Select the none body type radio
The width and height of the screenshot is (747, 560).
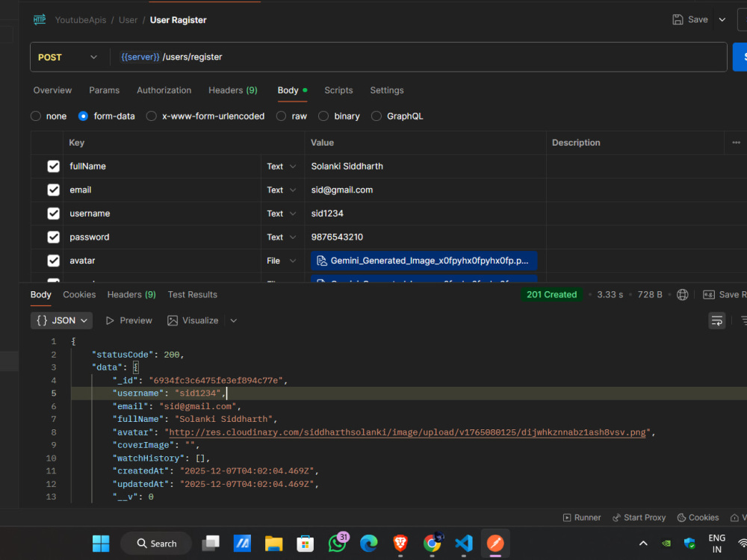point(36,116)
